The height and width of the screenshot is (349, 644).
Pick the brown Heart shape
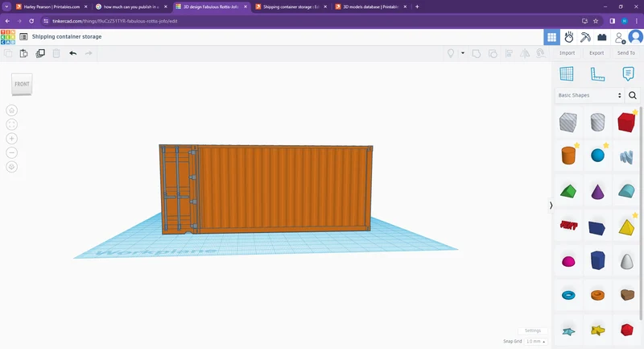627,295
